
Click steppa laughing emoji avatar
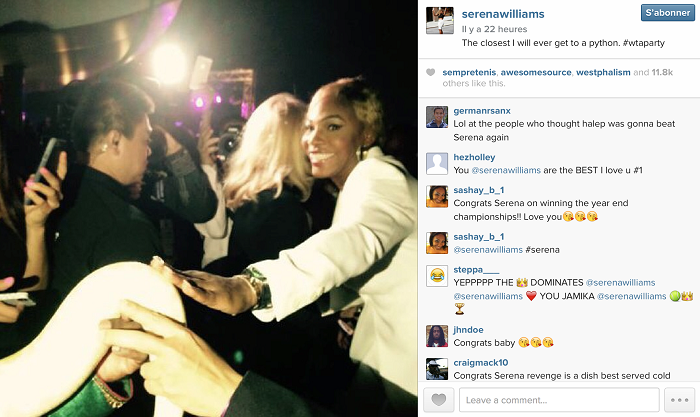click(x=437, y=276)
